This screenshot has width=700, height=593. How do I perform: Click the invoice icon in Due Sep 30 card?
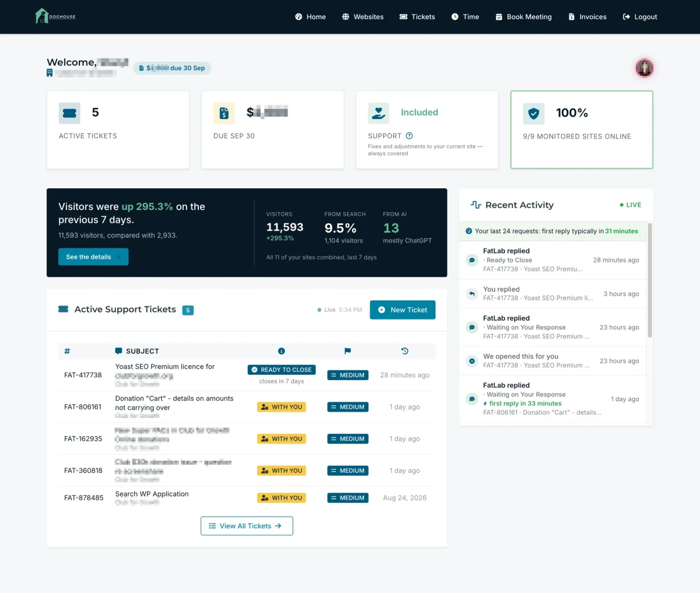(x=224, y=113)
